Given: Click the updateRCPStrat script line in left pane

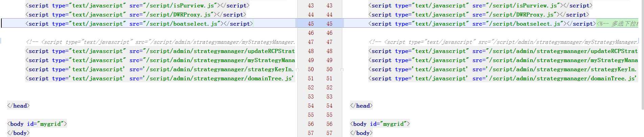Looking at the screenshot, I should (x=160, y=51).
